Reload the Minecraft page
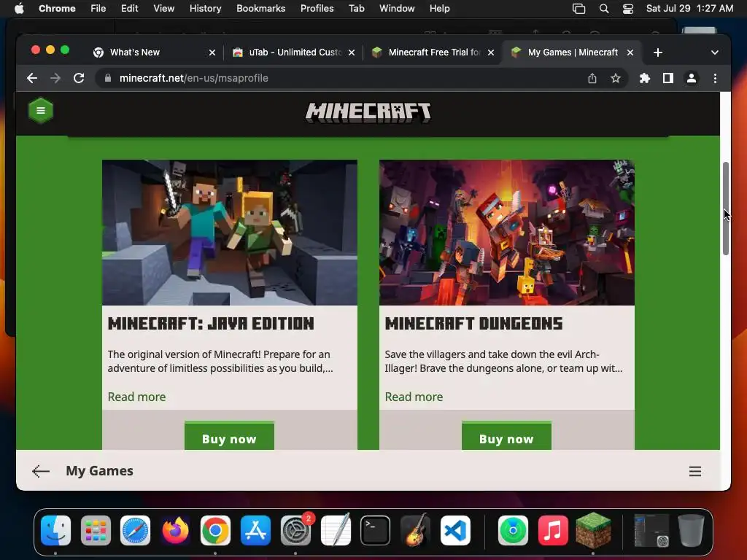The height and width of the screenshot is (560, 747). [79, 78]
